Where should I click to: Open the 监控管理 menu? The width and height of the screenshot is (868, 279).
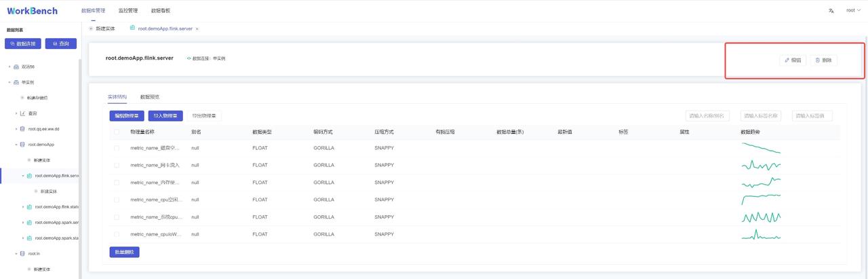pyautogui.click(x=127, y=11)
